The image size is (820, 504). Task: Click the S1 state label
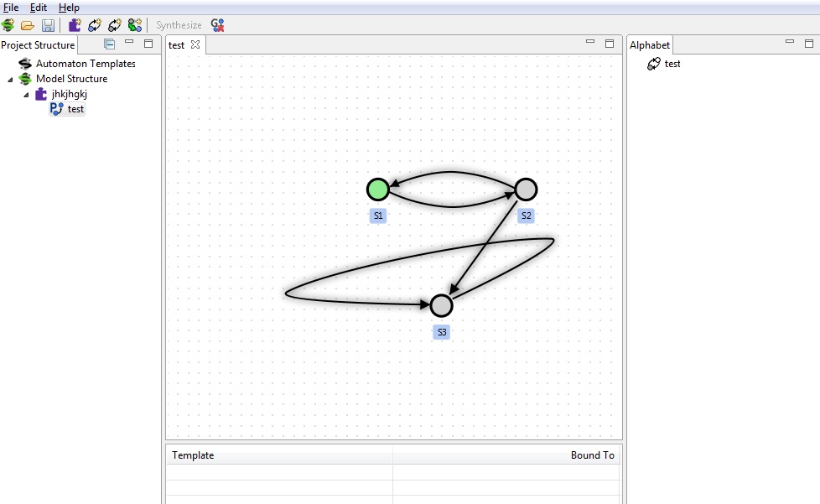(378, 216)
